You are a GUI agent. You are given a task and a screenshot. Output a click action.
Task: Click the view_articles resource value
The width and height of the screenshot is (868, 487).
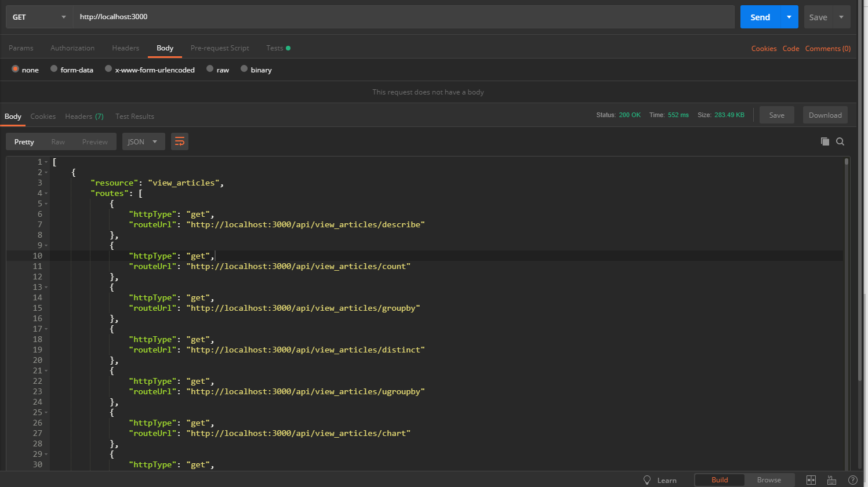click(184, 183)
